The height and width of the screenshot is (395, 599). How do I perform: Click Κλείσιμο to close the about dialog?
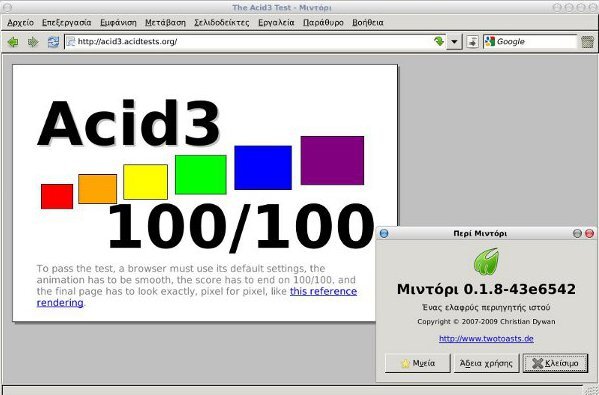[x=555, y=363]
